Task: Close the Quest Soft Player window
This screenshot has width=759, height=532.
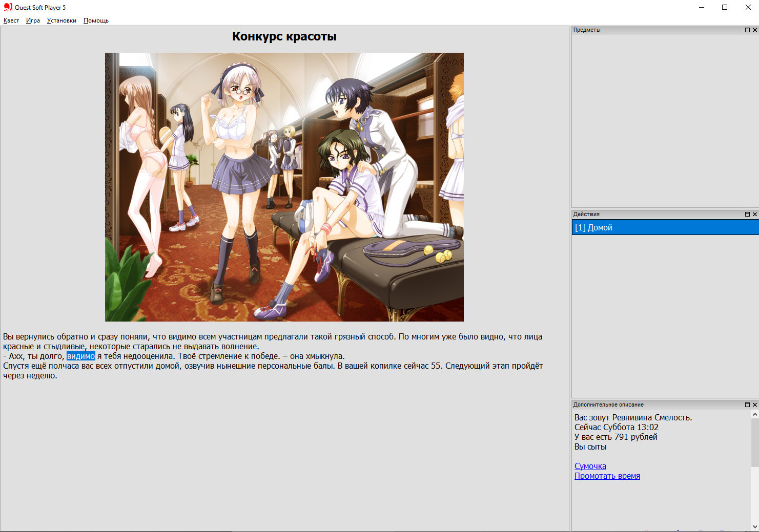Action: (748, 7)
